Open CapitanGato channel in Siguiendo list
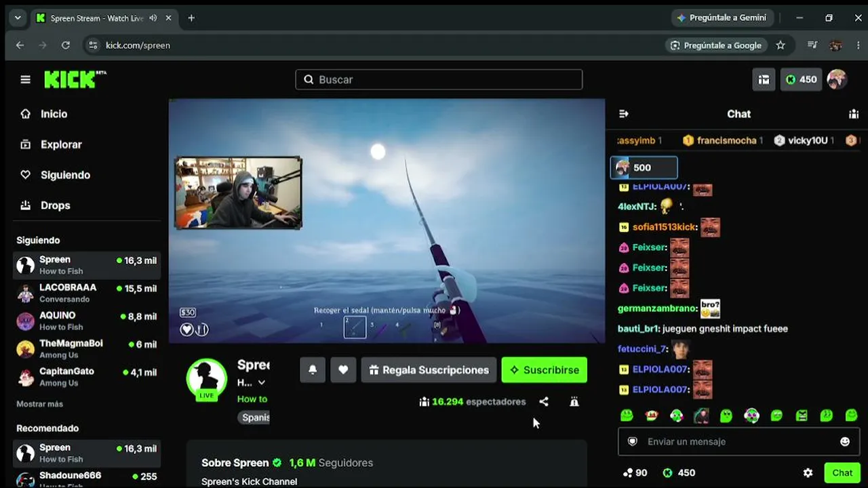The width and height of the screenshot is (868, 488). [x=86, y=376]
